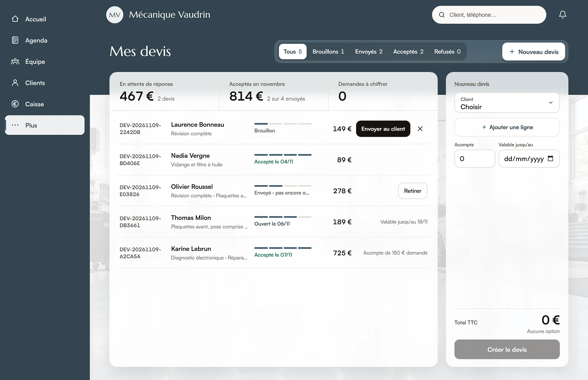Viewport: 588px width, 380px height.
Task: Select the Caisse euro icon
Action: point(15,104)
